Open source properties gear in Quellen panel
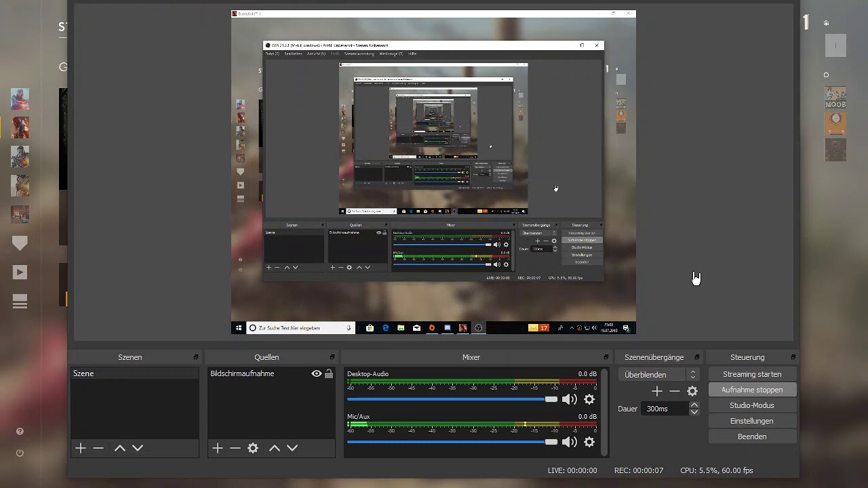The height and width of the screenshot is (488, 868). pyautogui.click(x=253, y=448)
